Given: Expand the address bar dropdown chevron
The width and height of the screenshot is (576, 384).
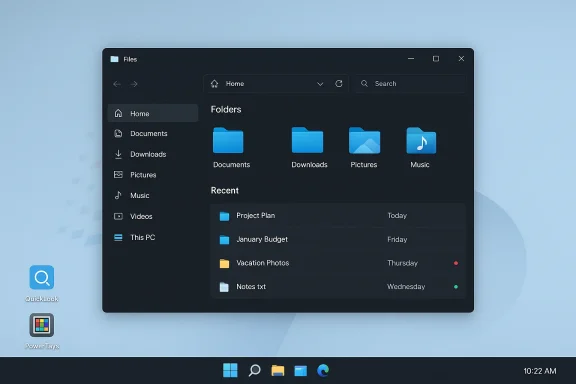Looking at the screenshot, I should coord(320,84).
